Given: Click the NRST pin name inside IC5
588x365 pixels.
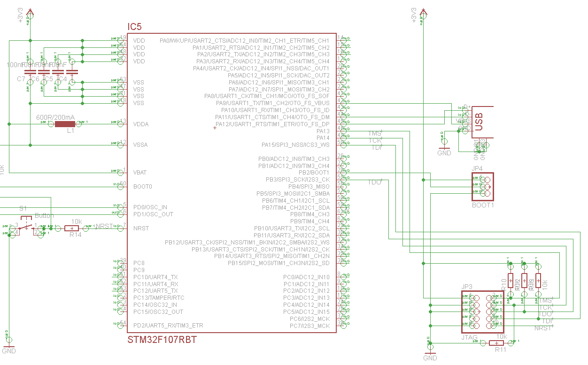Looking at the screenshot, I should point(141,228).
